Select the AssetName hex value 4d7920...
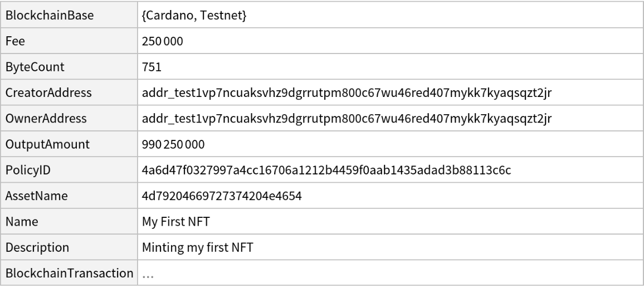This screenshot has height=302, width=644. coord(222,196)
